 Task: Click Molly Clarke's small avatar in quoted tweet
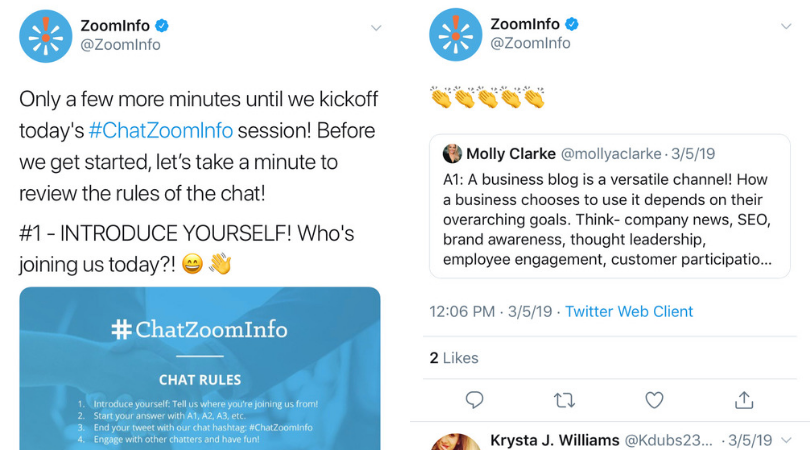pyautogui.click(x=452, y=154)
